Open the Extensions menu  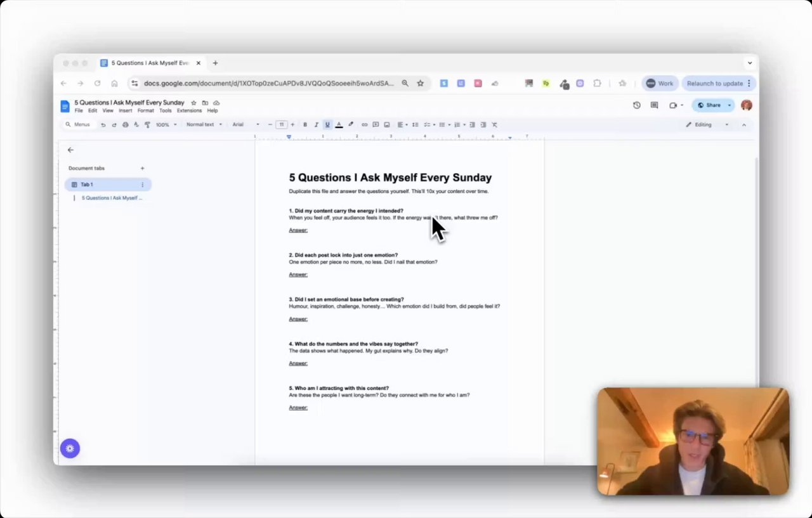tap(189, 110)
